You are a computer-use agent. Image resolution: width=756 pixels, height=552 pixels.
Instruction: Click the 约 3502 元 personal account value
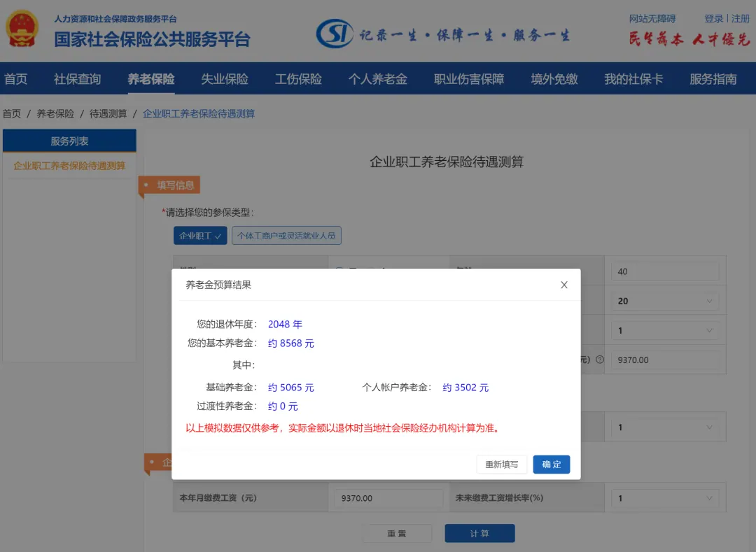point(465,388)
